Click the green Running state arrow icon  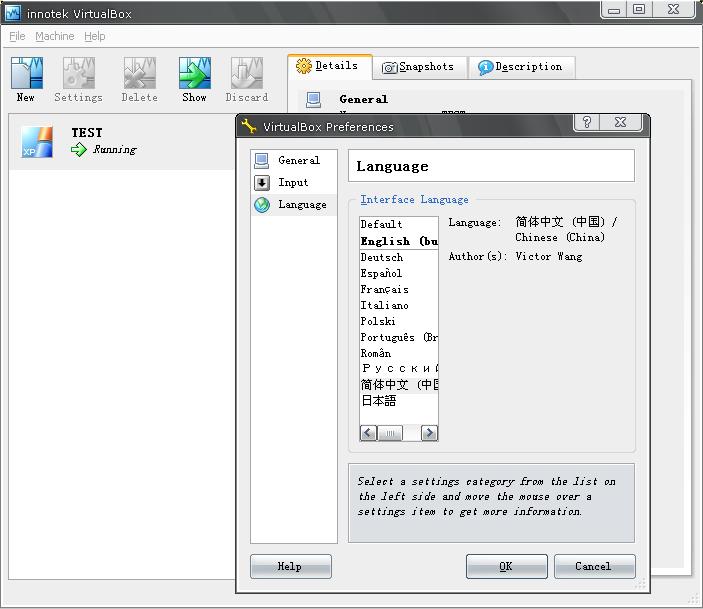[78, 149]
